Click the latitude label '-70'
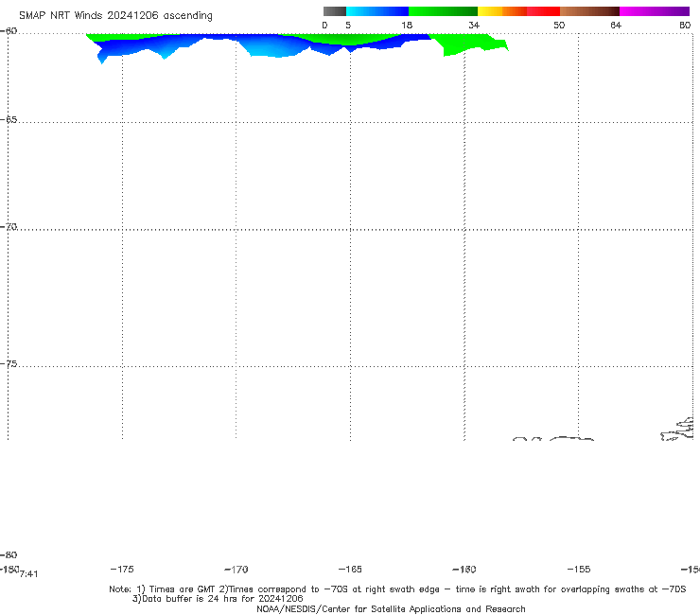The image size is (700, 615). [9, 227]
